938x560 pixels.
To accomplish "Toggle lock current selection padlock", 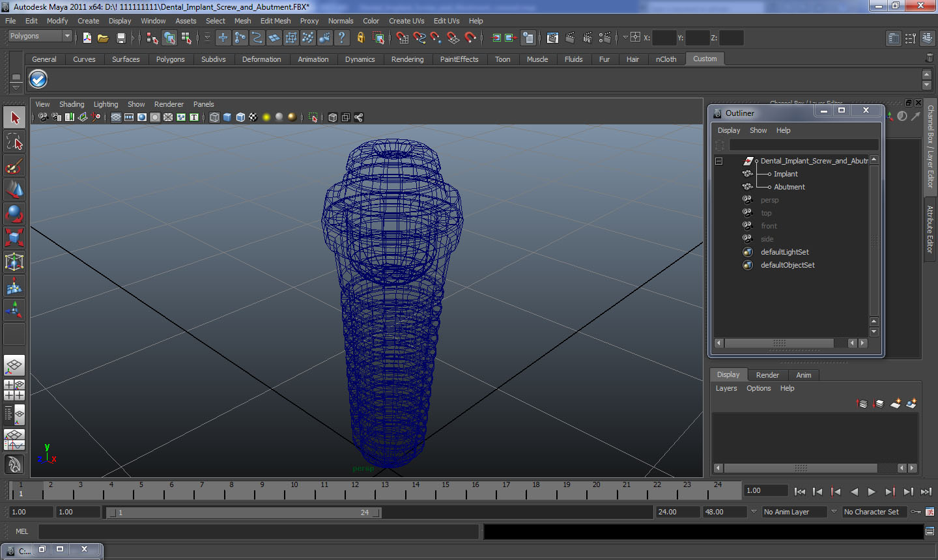I will click(360, 38).
